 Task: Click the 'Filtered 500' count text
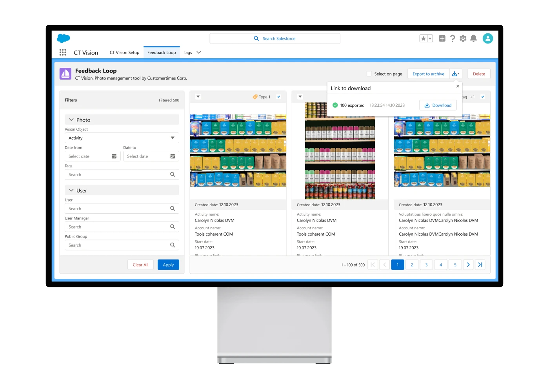(x=169, y=100)
